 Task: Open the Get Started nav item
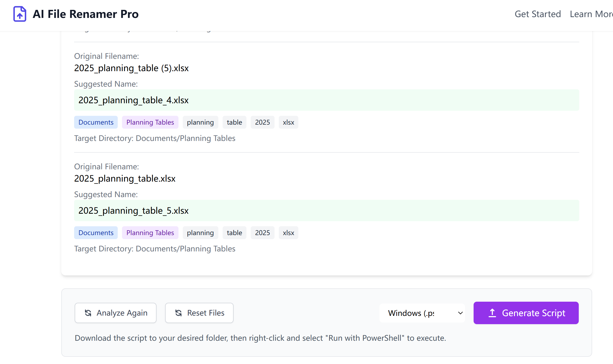538,14
